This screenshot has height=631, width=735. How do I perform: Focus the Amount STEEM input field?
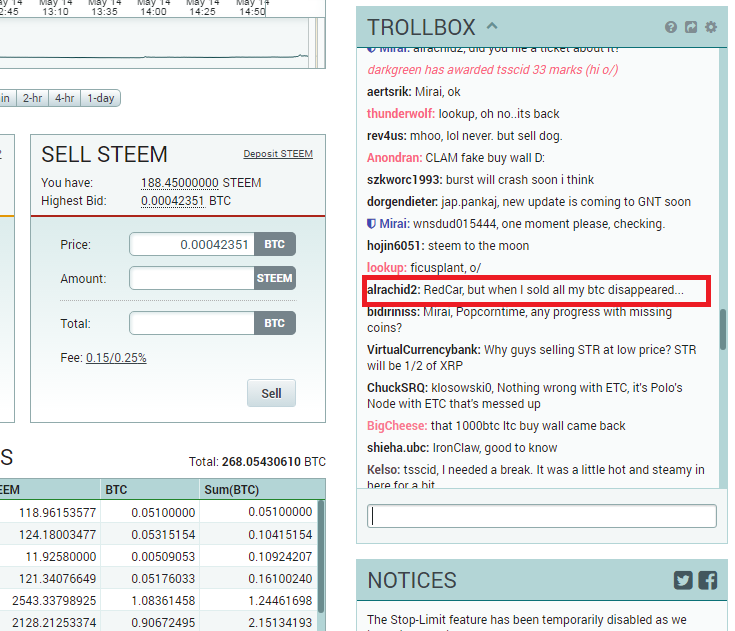(192, 278)
